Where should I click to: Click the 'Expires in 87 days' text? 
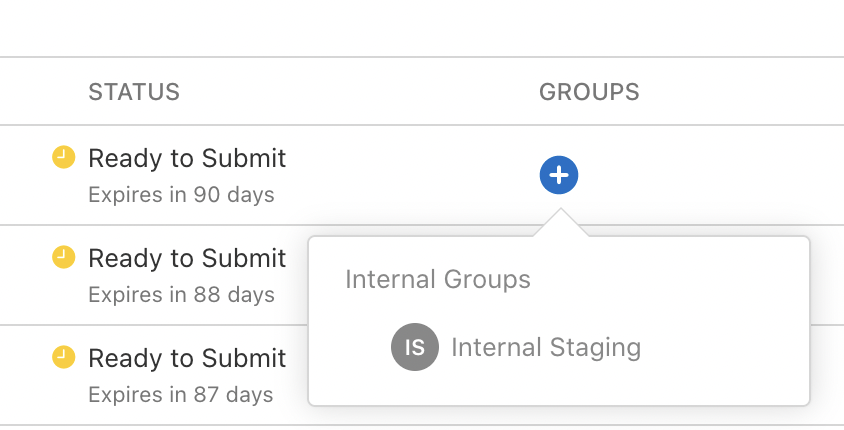coord(181,394)
